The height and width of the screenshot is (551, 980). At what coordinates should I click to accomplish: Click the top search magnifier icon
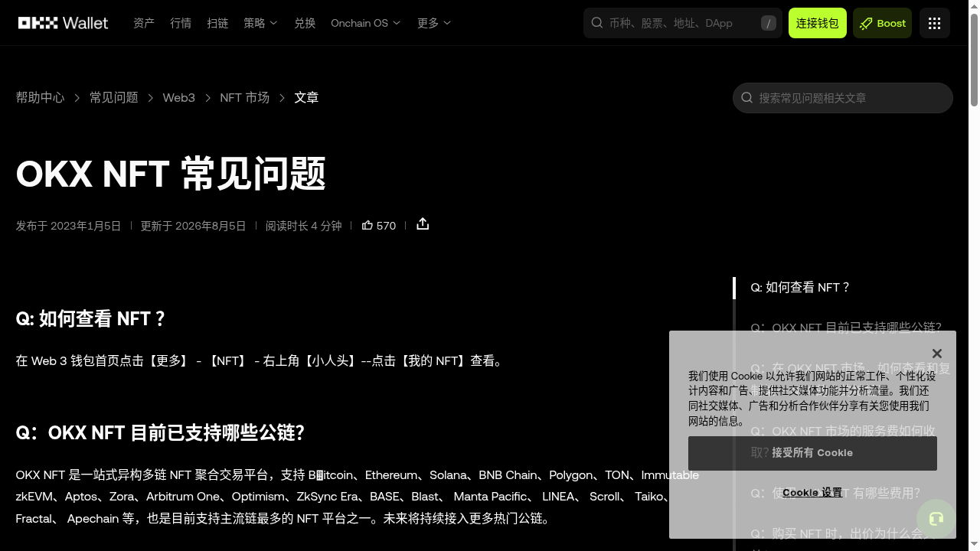[x=597, y=23]
